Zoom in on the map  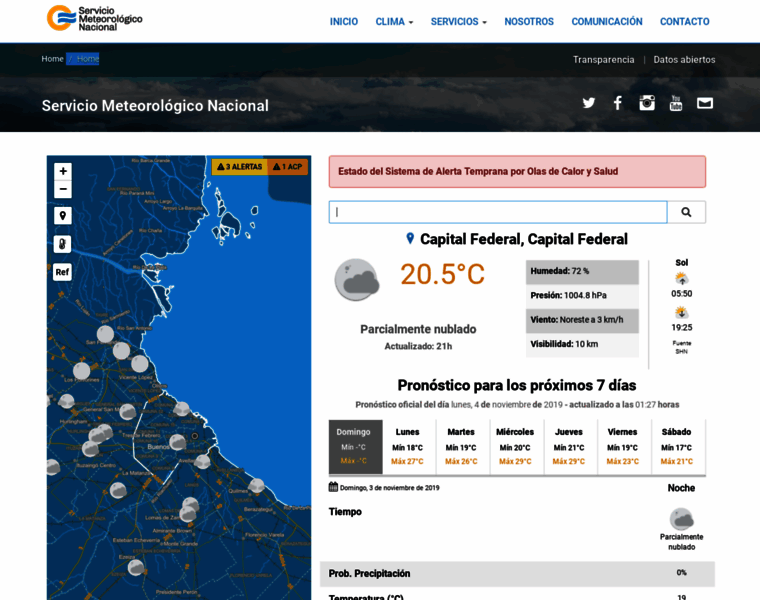coord(63,171)
